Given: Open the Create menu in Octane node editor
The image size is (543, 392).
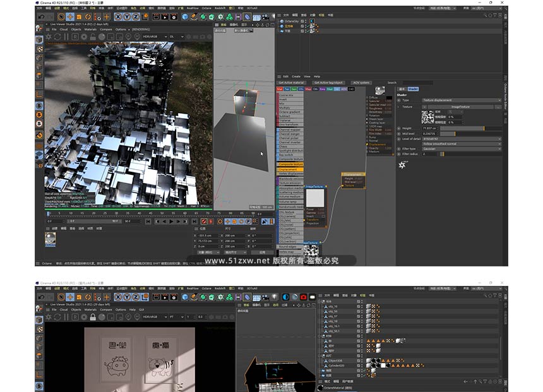Looking at the screenshot, I should (296, 76).
